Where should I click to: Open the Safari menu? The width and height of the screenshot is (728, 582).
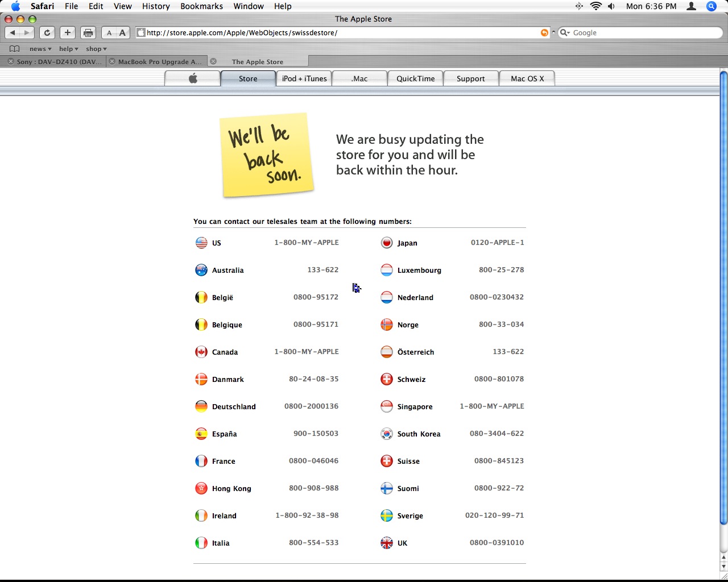click(42, 6)
